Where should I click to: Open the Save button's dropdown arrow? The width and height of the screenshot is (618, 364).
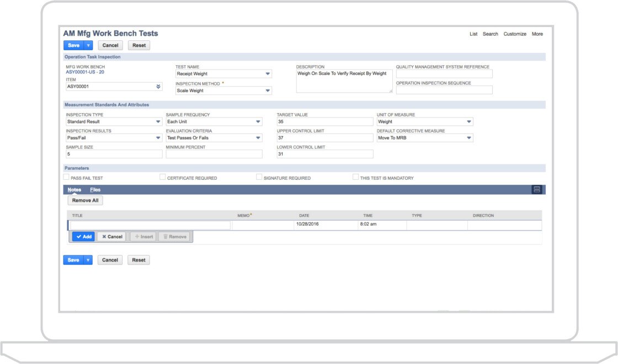coord(87,45)
